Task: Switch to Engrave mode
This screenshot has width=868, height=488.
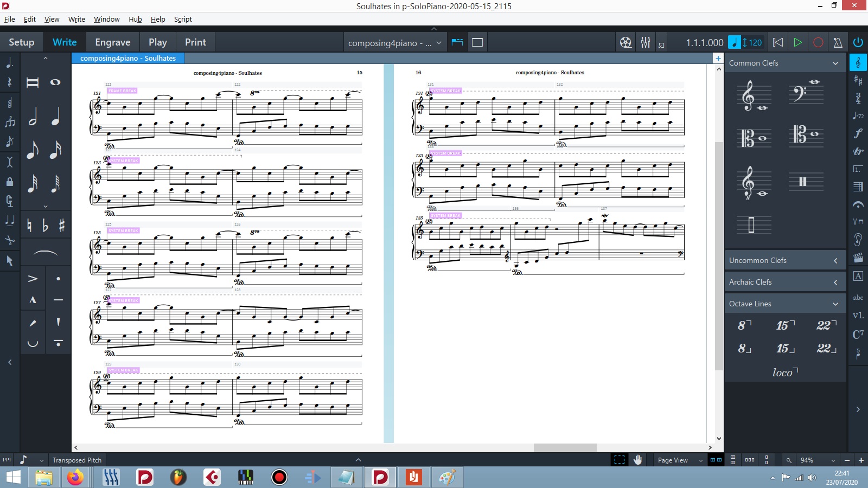Action: 113,42
